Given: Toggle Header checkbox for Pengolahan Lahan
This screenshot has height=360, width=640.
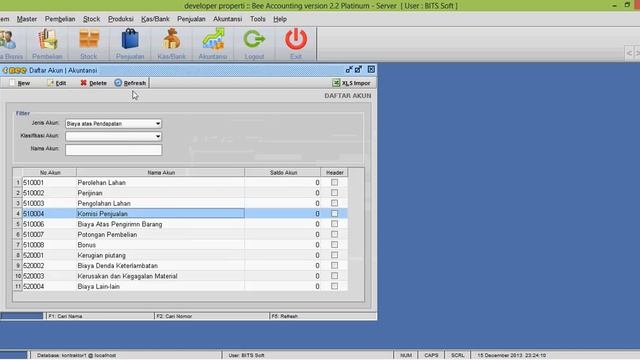Looking at the screenshot, I should click(334, 203).
